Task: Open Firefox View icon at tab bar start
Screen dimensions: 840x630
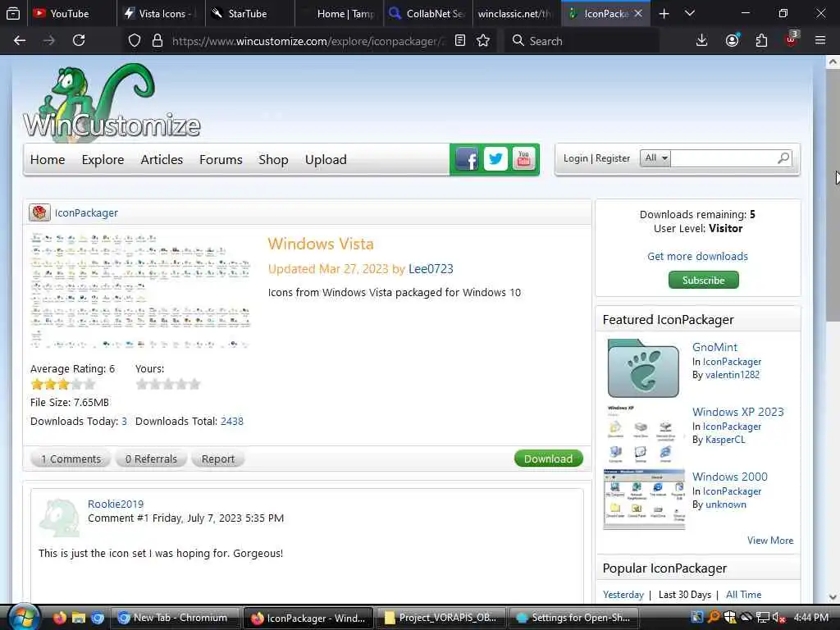Action: click(13, 13)
